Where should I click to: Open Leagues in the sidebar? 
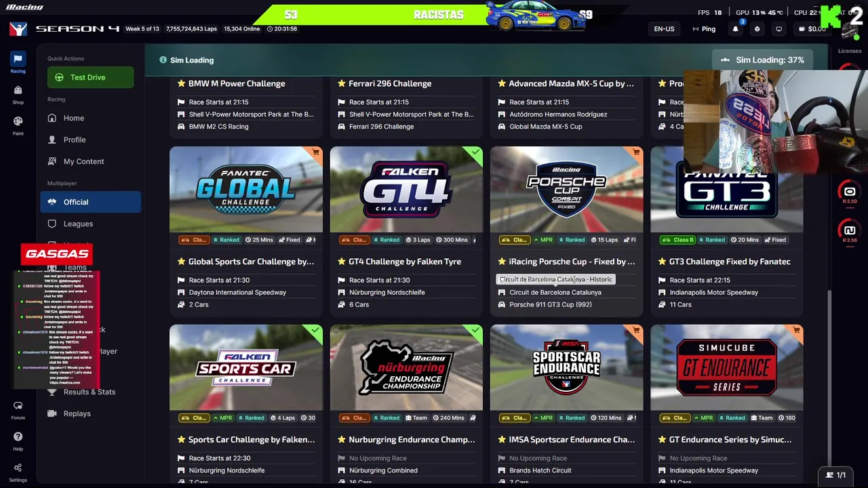78,224
